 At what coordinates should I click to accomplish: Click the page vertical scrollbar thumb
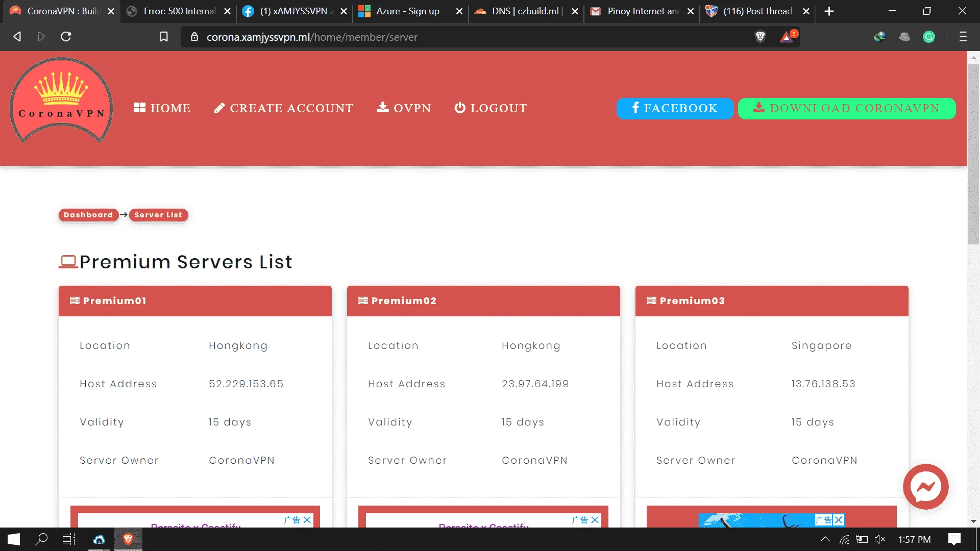tap(973, 153)
